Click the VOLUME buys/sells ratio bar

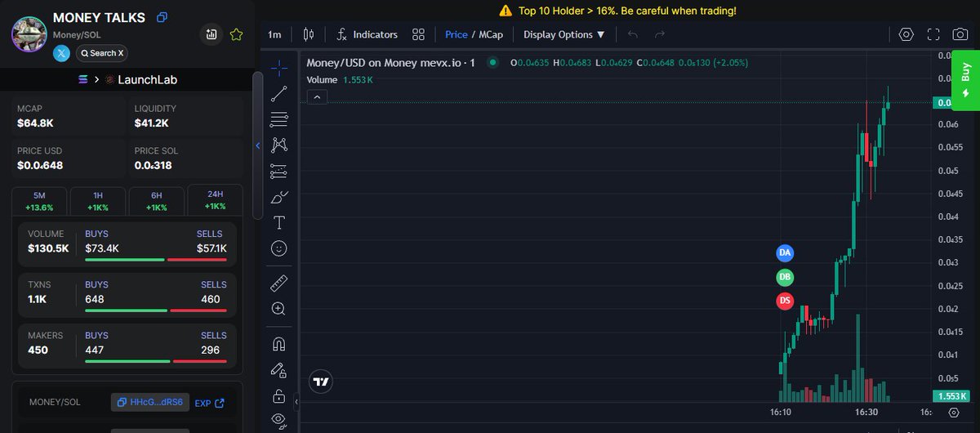pos(156,260)
